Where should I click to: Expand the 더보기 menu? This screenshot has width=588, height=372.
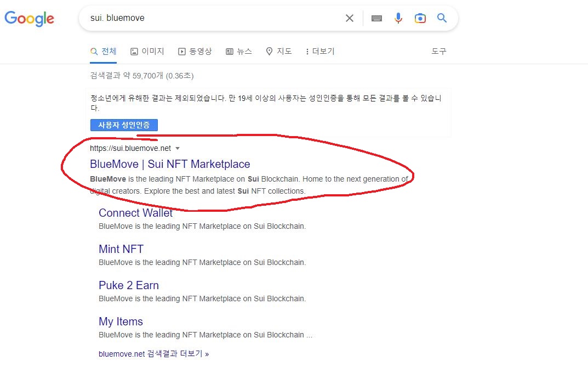click(x=320, y=52)
